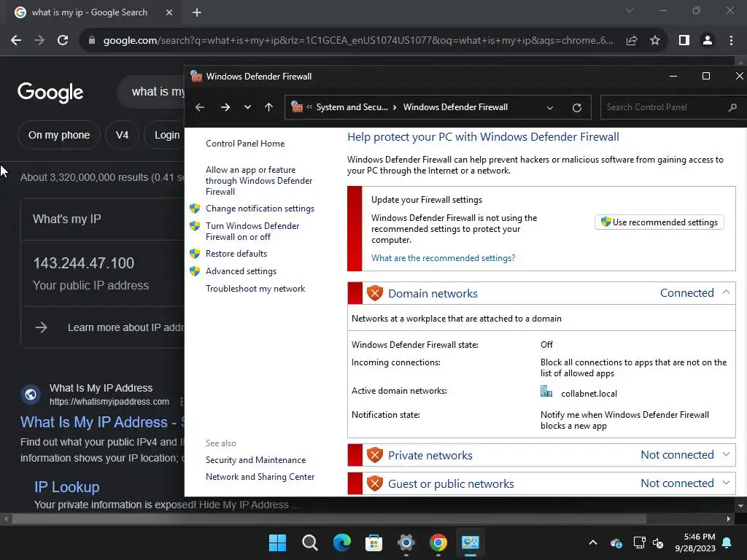
Task: Open Windows Start menu
Action: [277, 542]
